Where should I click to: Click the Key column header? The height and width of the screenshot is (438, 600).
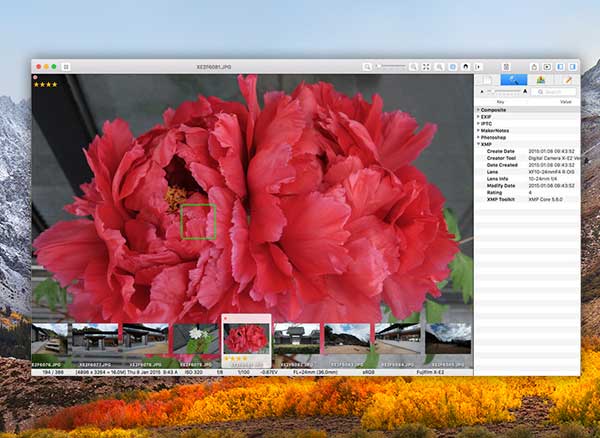pyautogui.click(x=500, y=102)
